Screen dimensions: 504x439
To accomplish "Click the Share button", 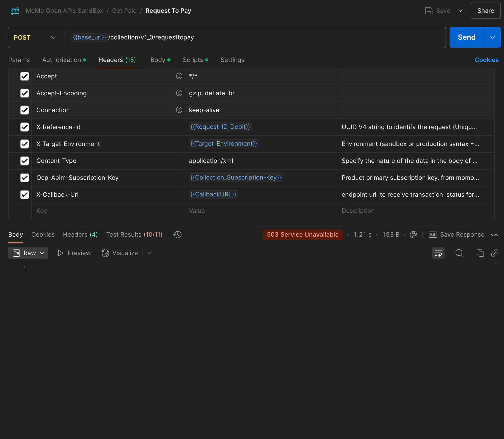I will [x=486, y=11].
